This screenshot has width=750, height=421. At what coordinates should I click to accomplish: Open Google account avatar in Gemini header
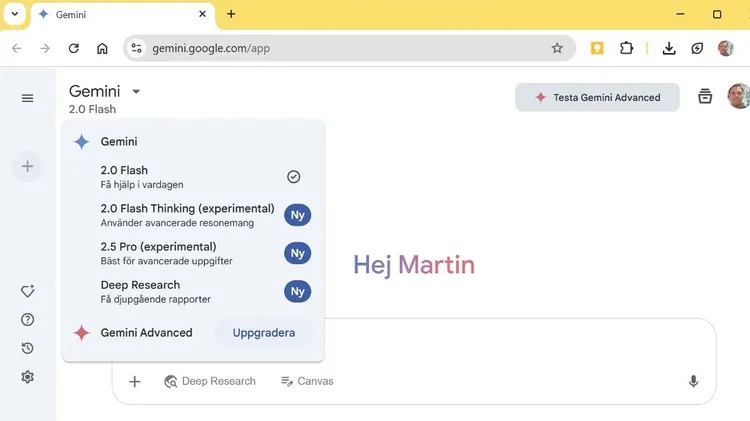(x=739, y=96)
